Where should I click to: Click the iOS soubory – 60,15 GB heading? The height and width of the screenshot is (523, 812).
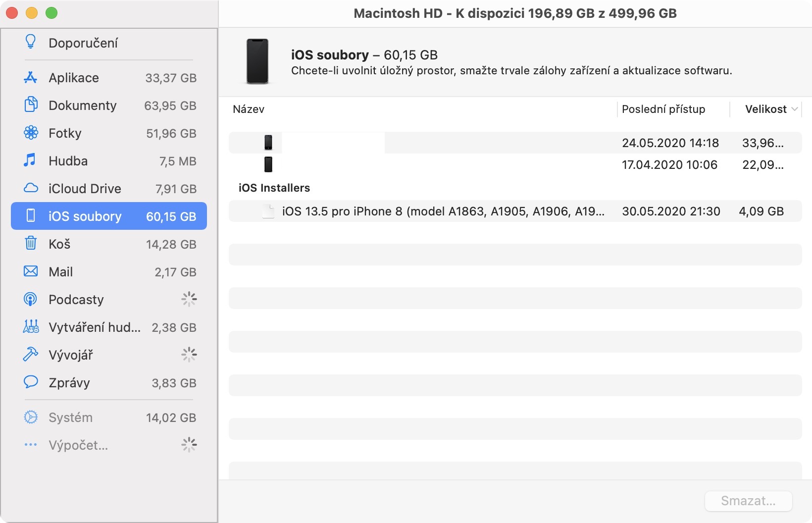[364, 54]
